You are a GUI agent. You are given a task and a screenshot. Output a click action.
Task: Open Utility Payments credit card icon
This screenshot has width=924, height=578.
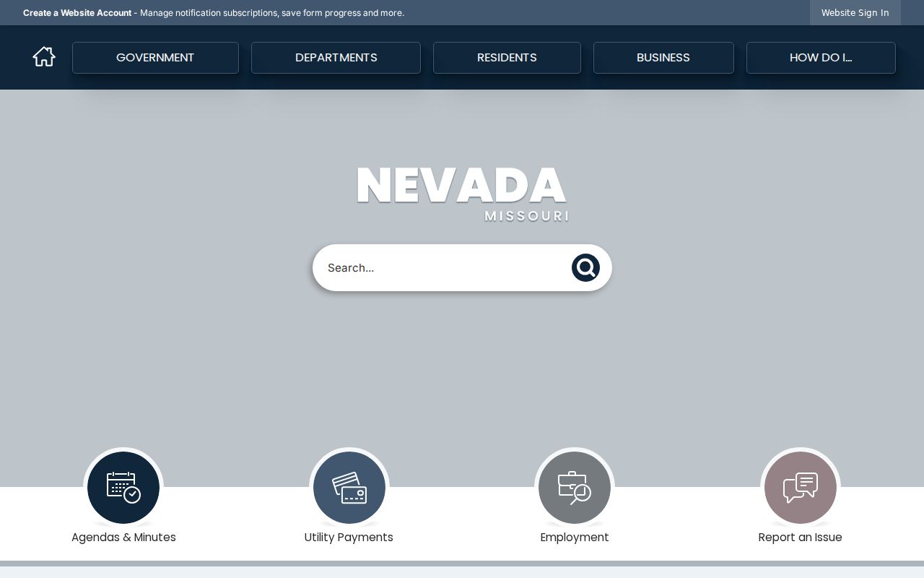(x=349, y=488)
